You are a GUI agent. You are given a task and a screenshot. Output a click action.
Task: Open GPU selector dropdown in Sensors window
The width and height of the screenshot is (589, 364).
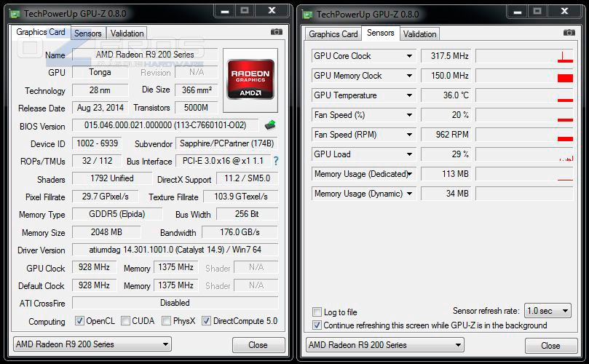tap(385, 345)
